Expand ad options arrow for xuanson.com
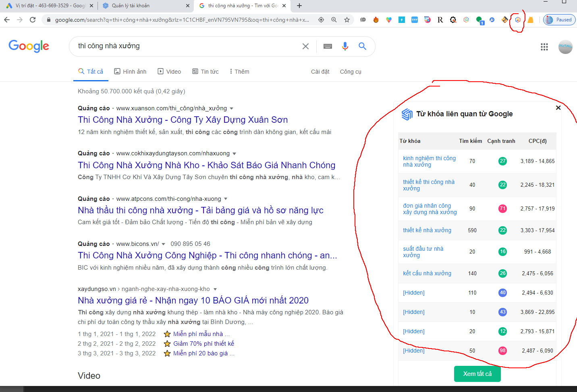Image resolution: width=577 pixels, height=392 pixels. tap(231, 109)
